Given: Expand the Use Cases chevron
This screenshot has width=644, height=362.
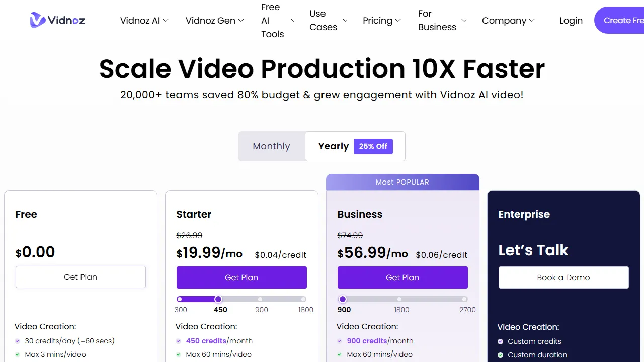Looking at the screenshot, I should (345, 20).
